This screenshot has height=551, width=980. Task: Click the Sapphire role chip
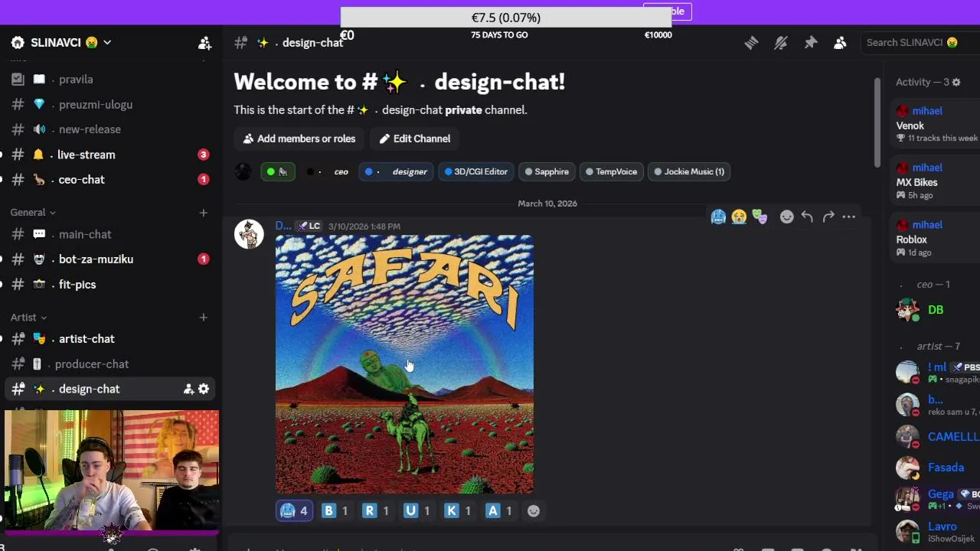(x=547, y=171)
